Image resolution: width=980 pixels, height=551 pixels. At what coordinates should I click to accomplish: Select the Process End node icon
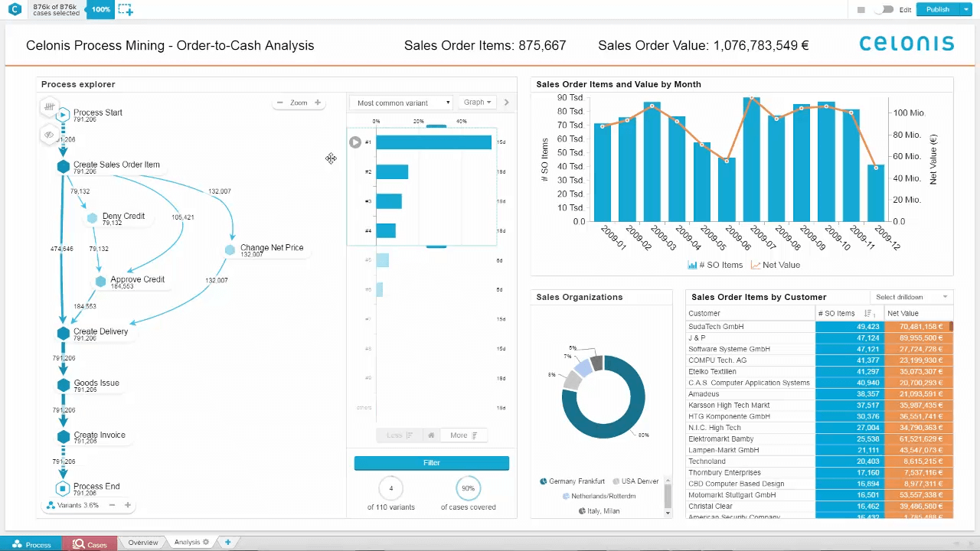64,488
